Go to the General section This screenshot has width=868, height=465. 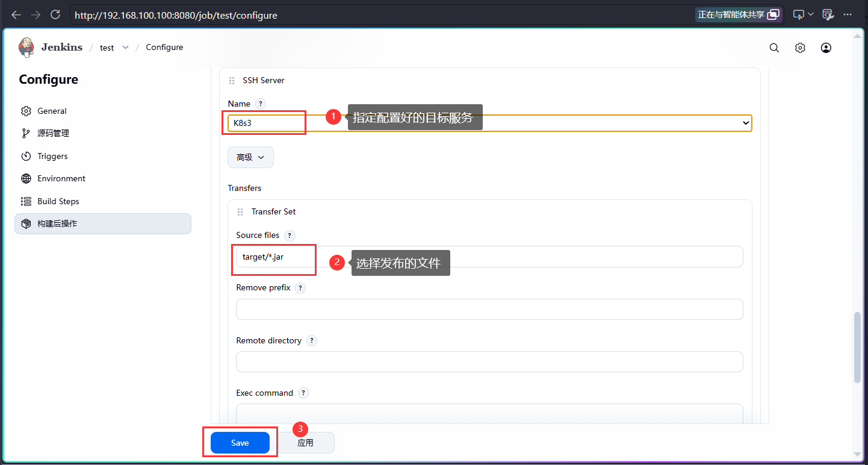(x=103, y=111)
